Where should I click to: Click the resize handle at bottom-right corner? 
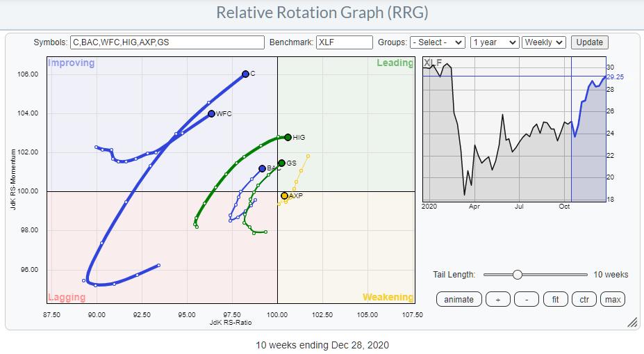click(632, 323)
